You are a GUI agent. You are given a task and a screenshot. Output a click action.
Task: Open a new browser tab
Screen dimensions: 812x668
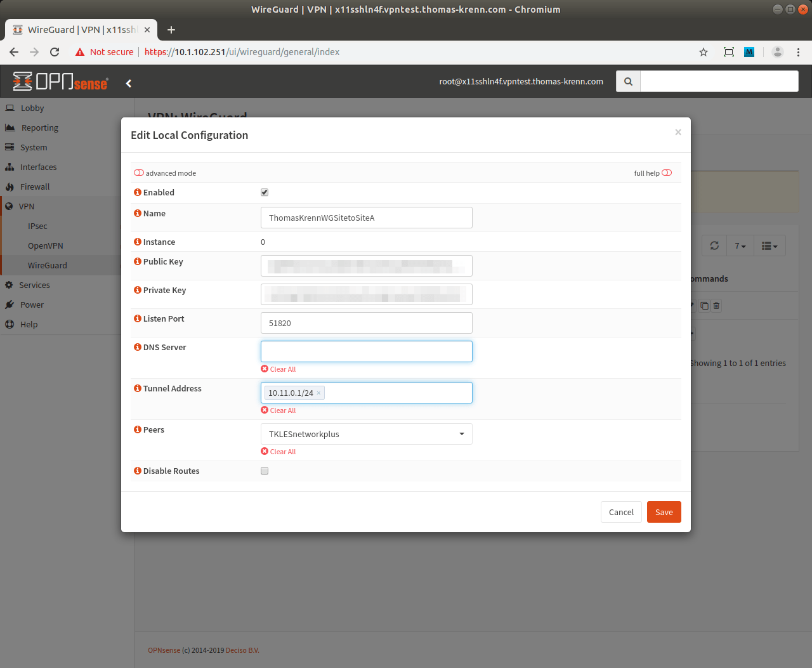[171, 30]
